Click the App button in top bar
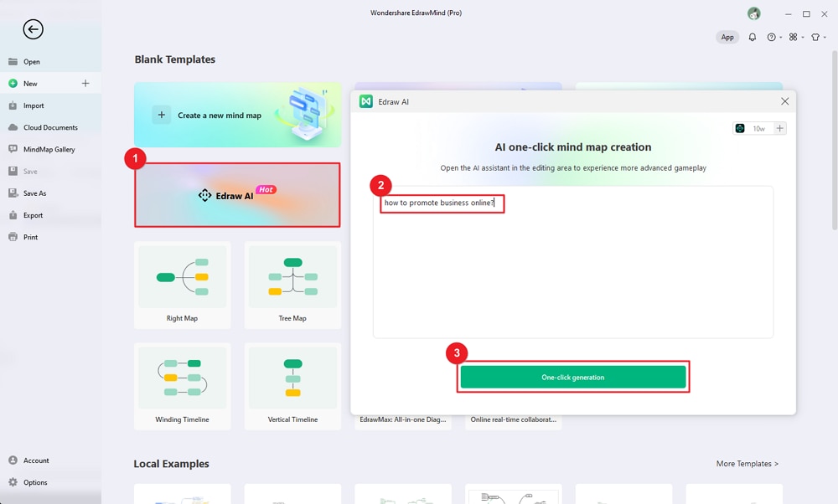The width and height of the screenshot is (838, 504). [727, 38]
